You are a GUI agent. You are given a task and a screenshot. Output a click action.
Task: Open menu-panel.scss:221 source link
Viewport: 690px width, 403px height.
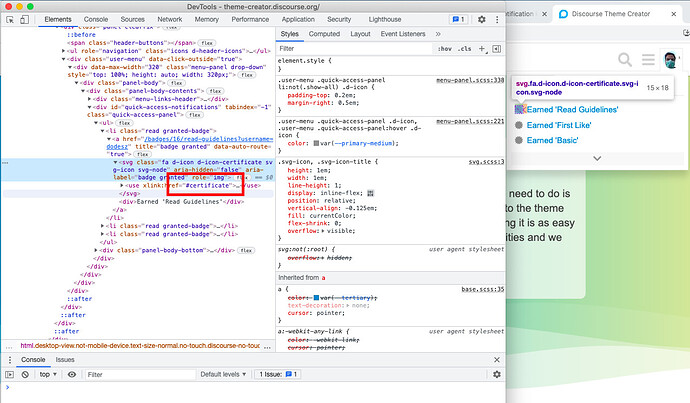[470, 121]
